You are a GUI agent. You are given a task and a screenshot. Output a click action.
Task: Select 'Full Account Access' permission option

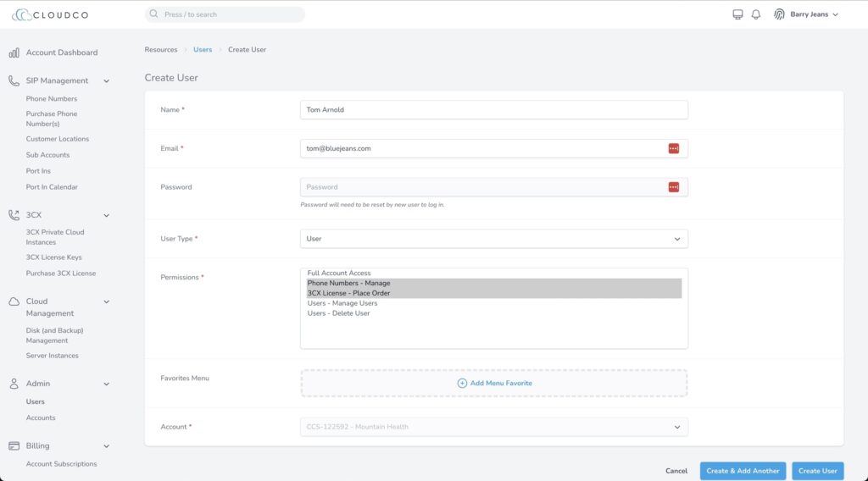pos(339,273)
